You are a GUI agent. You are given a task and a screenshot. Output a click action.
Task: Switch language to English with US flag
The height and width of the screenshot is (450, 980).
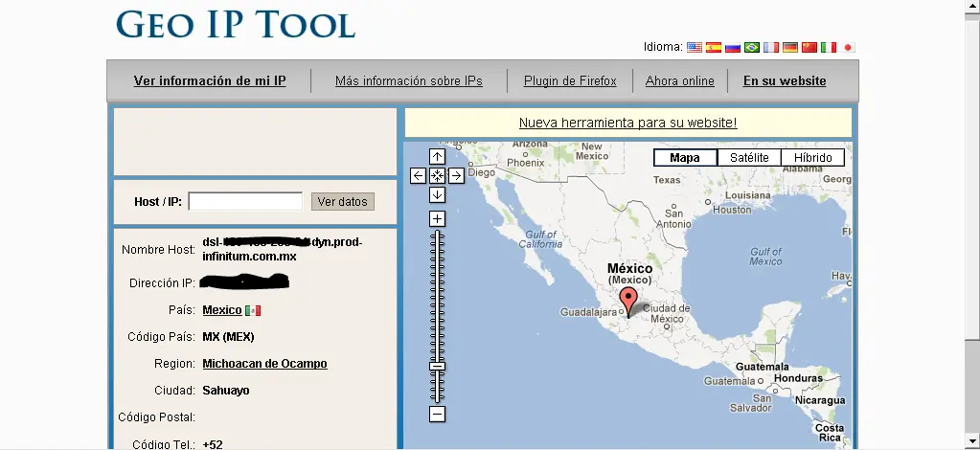point(695,47)
